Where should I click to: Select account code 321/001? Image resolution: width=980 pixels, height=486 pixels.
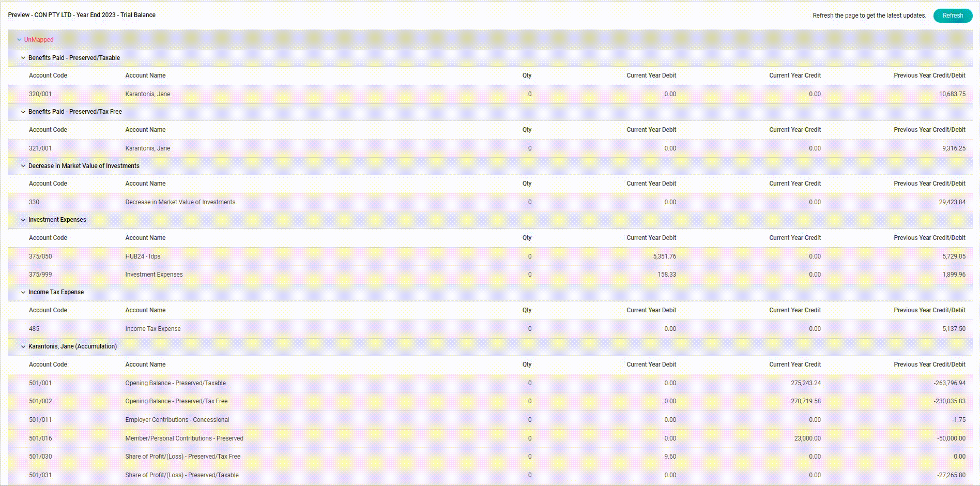(x=40, y=148)
